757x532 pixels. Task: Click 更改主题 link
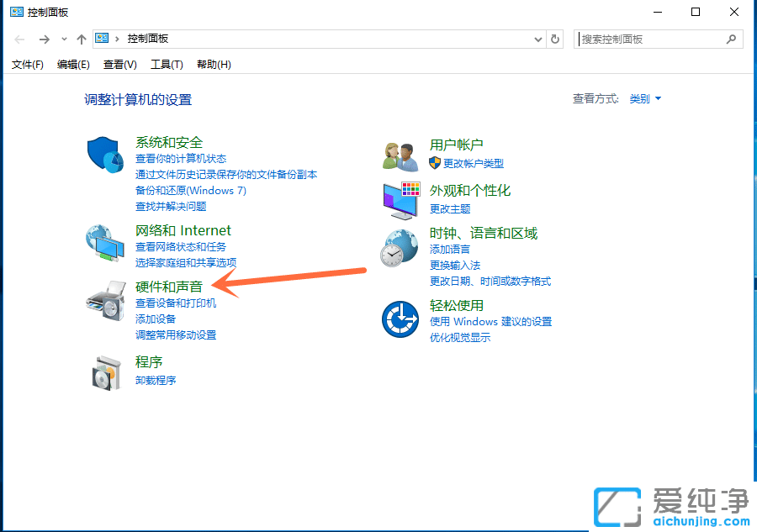pyautogui.click(x=450, y=209)
